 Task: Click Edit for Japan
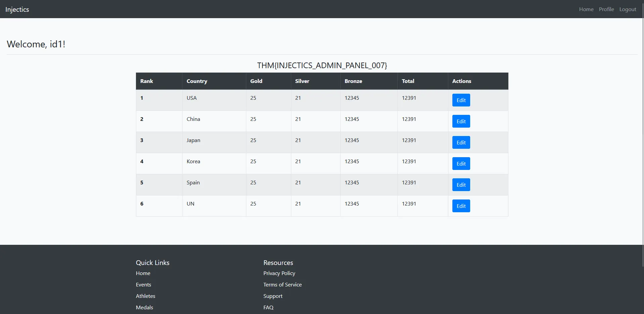(x=461, y=142)
